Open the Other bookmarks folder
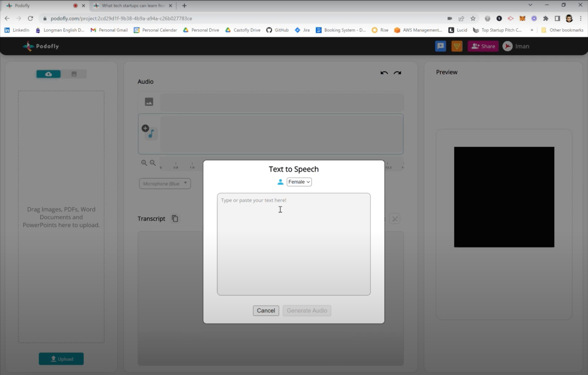 tap(562, 30)
